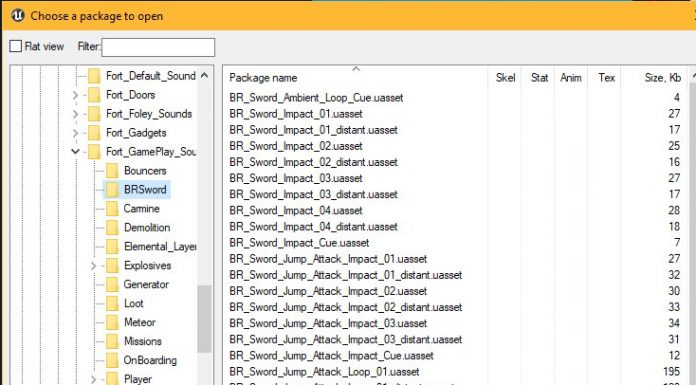Select the Bouncers folder
Image resolution: width=696 pixels, height=385 pixels.
click(x=145, y=171)
